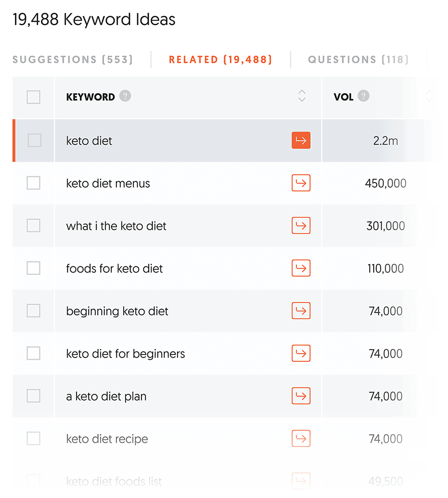448x498 pixels.
Task: Check the box beside 'keto diet recipe'
Action: click(33, 438)
